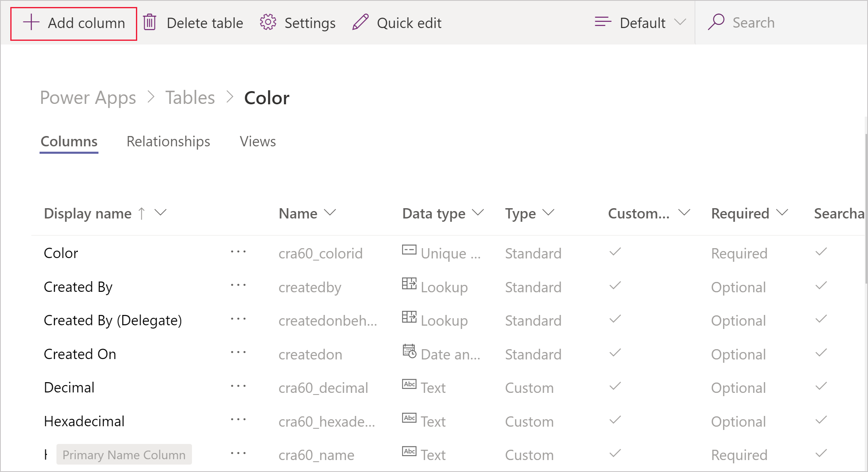The image size is (868, 472).
Task: Click Add column button
Action: (74, 23)
